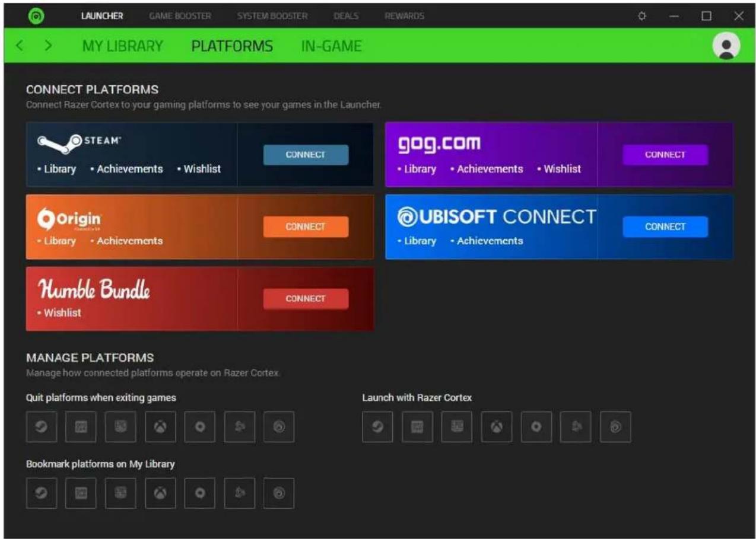Open the Deals tab
Screen dimensions: 756x539
coord(346,16)
